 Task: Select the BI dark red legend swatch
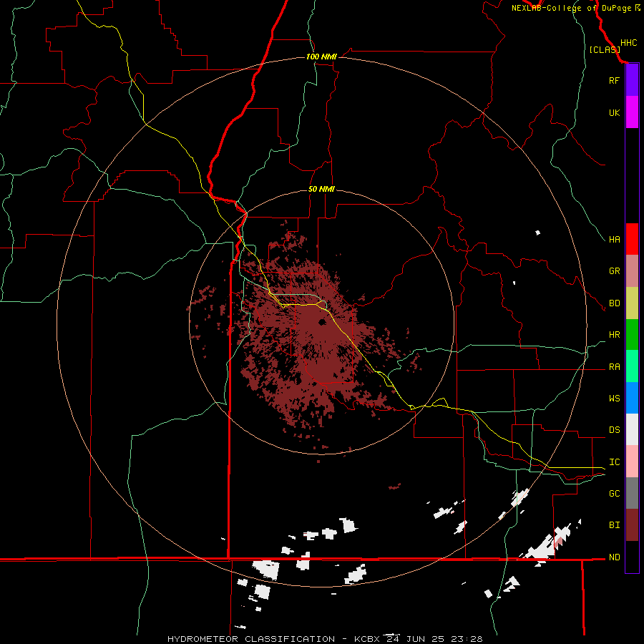tap(632, 525)
